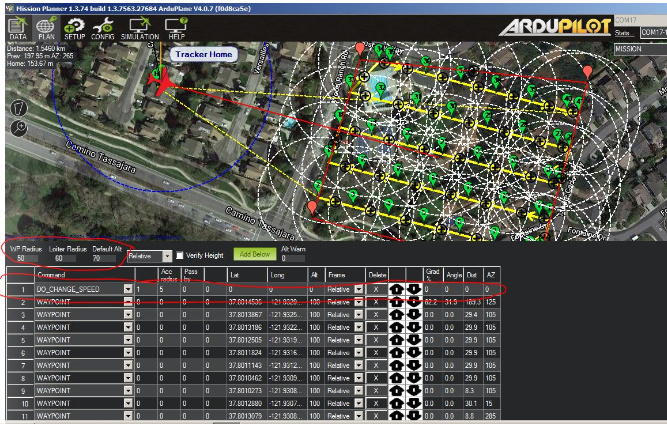
Task: Click the Command column header
Action: coord(84,275)
